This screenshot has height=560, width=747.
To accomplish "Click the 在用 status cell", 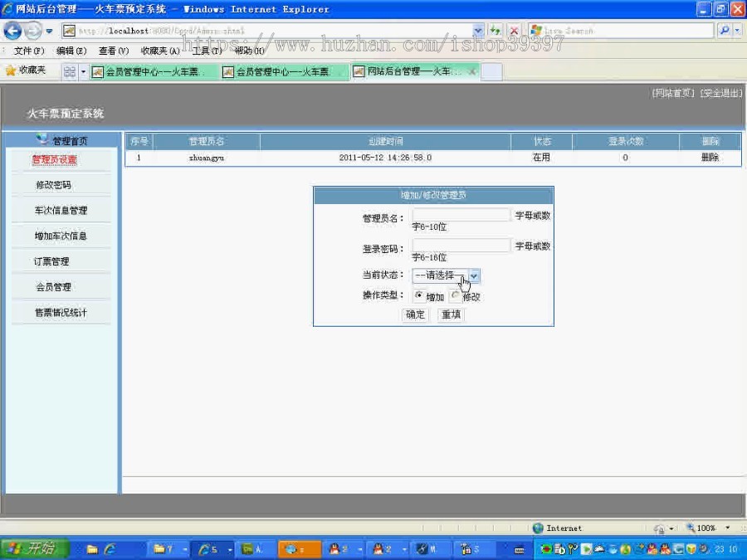I will pos(541,157).
